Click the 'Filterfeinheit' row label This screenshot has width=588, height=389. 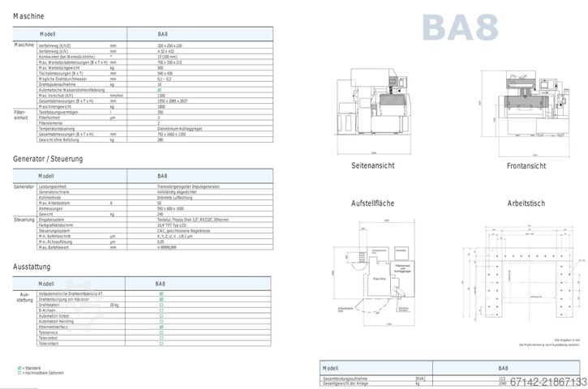49,118
